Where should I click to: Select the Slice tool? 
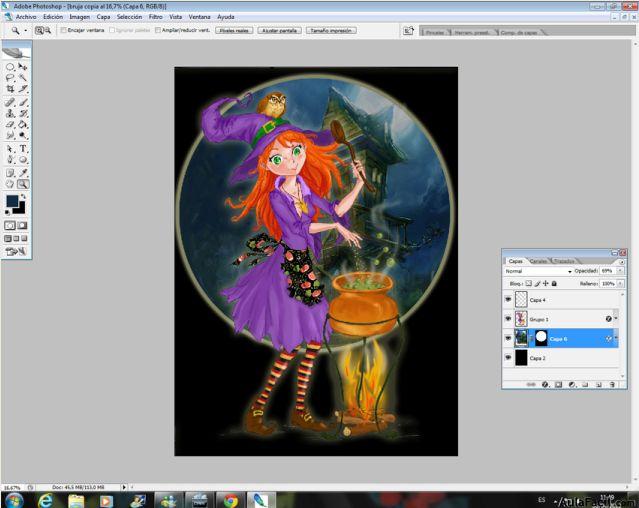coord(23,88)
